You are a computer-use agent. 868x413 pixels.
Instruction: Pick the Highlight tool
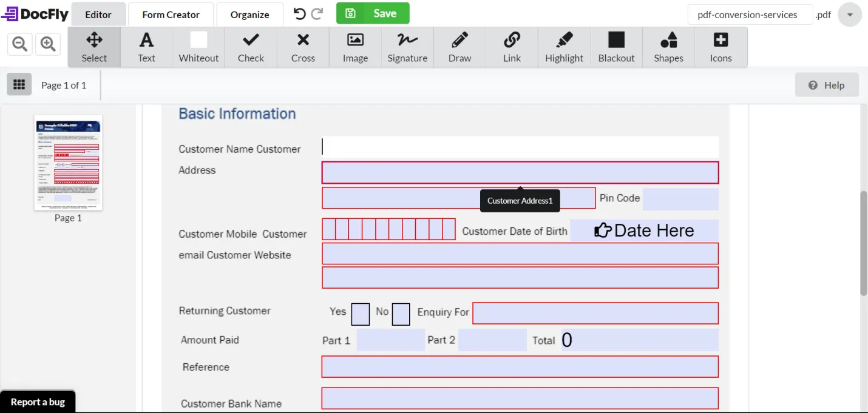pyautogui.click(x=564, y=47)
